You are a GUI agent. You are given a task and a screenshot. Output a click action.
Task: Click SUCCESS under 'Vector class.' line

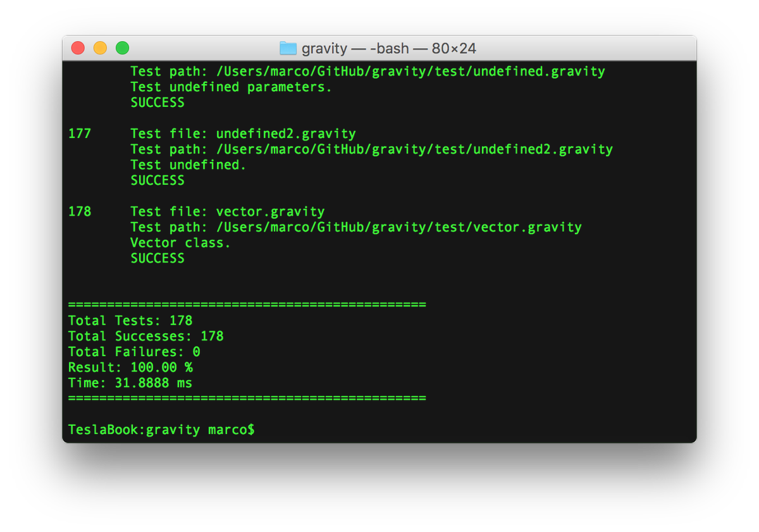tap(157, 258)
